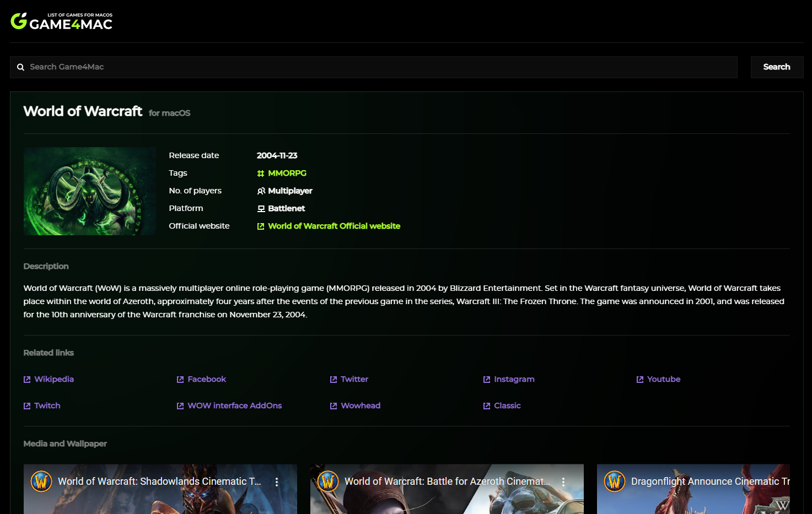The image size is (812, 514).
Task: Open the Classic related link
Action: [507, 405]
